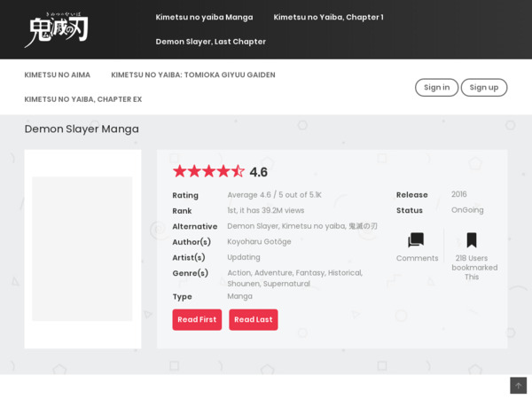This screenshot has height=399, width=532.
Task: Open the Demon Slayer, Last Chapter menu item
Action: point(211,42)
